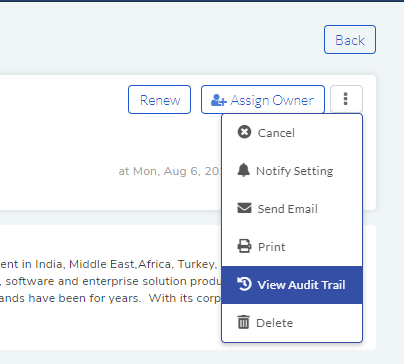
Task: Choose Send Email menu entry
Action: point(292,209)
